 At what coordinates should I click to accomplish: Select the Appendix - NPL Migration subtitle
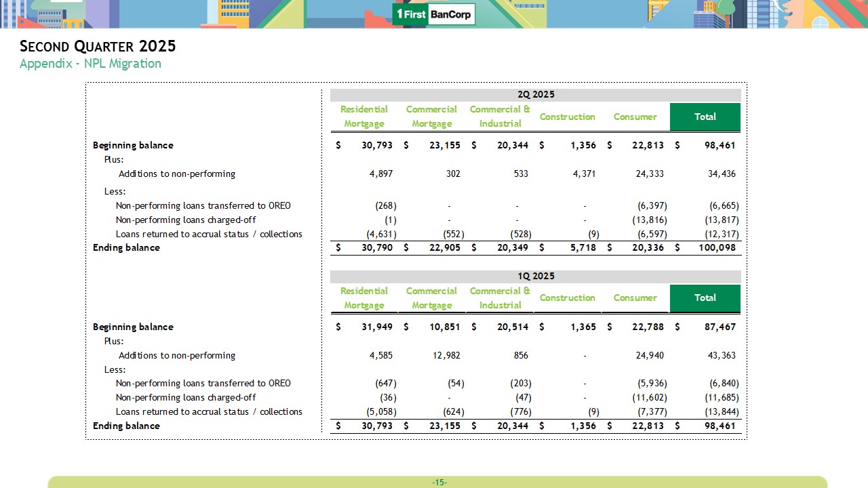[x=90, y=64]
